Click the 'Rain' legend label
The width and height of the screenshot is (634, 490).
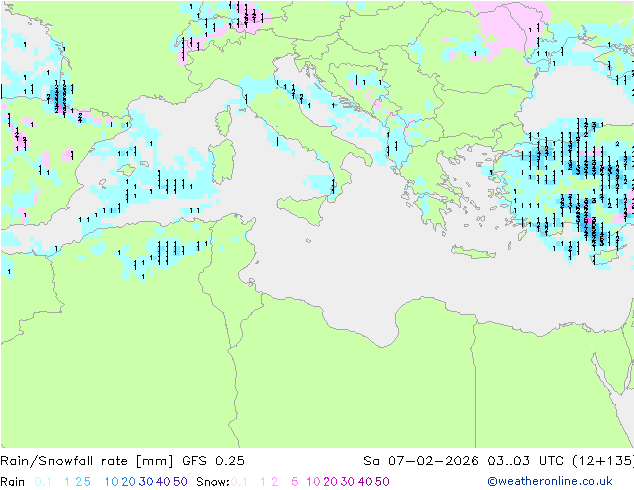pyautogui.click(x=13, y=482)
